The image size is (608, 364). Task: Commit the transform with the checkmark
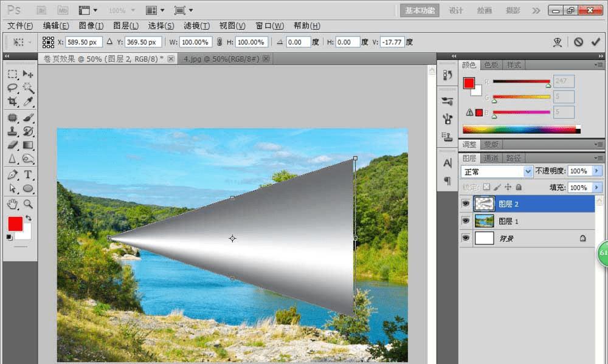point(596,42)
